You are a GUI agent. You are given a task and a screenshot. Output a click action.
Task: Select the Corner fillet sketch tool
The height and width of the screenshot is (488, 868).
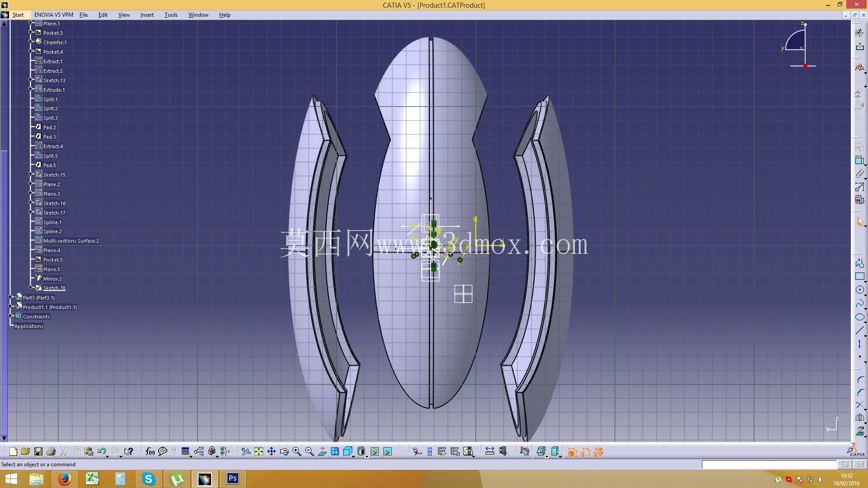coord(860,380)
